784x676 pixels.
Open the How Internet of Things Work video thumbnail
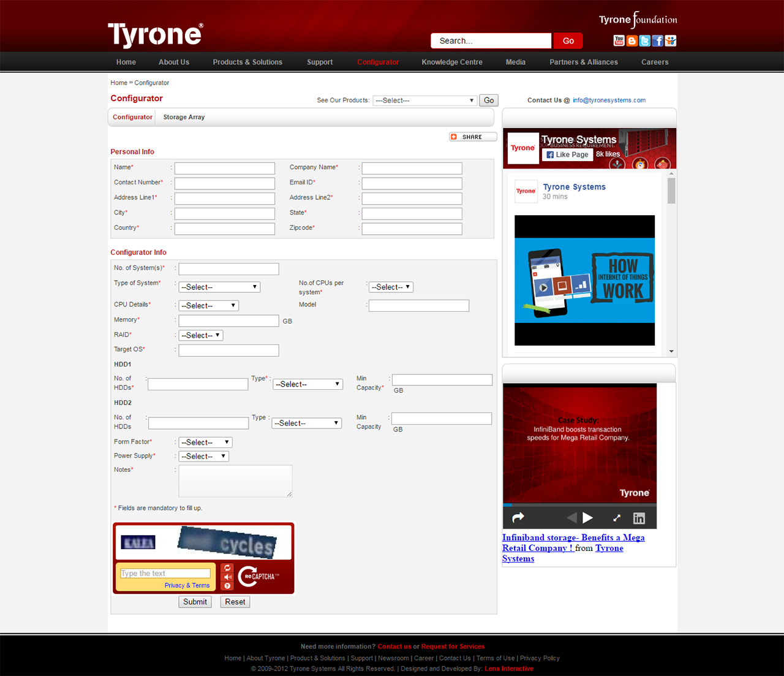[x=584, y=280]
